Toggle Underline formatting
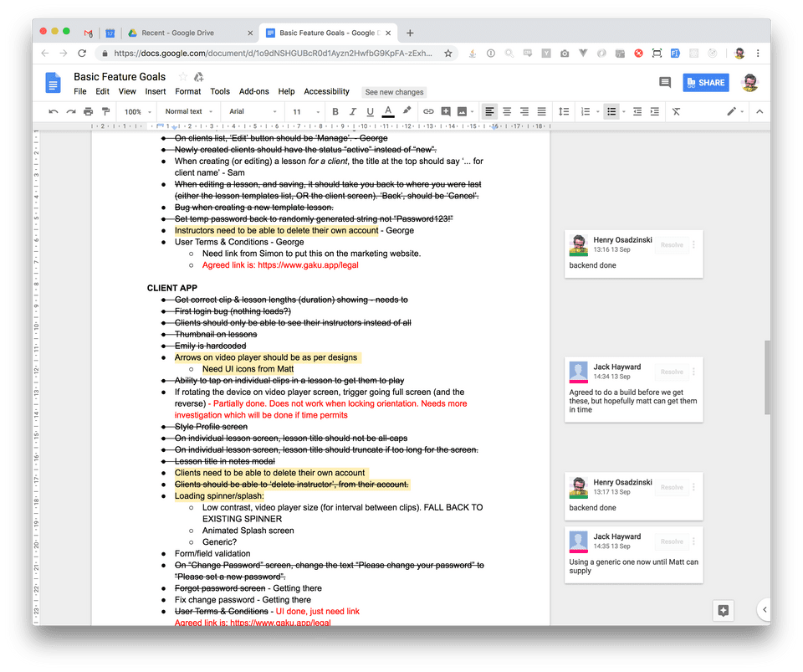This screenshot has height=672, width=803. click(x=370, y=111)
